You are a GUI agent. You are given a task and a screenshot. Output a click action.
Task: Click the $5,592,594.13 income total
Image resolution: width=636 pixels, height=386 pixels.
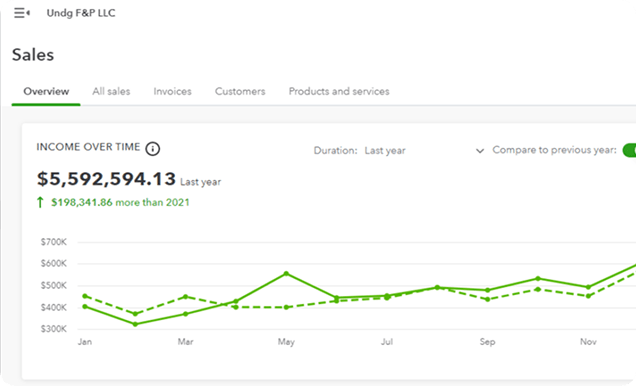106,179
